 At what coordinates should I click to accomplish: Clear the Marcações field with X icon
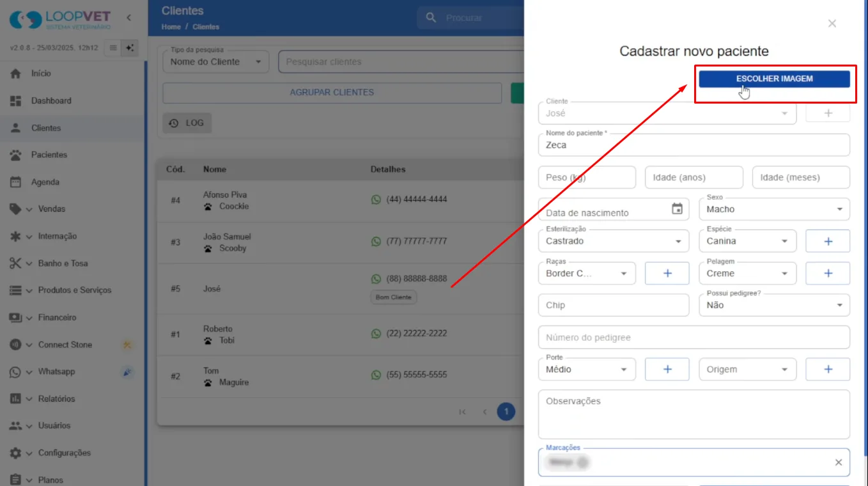click(x=839, y=462)
